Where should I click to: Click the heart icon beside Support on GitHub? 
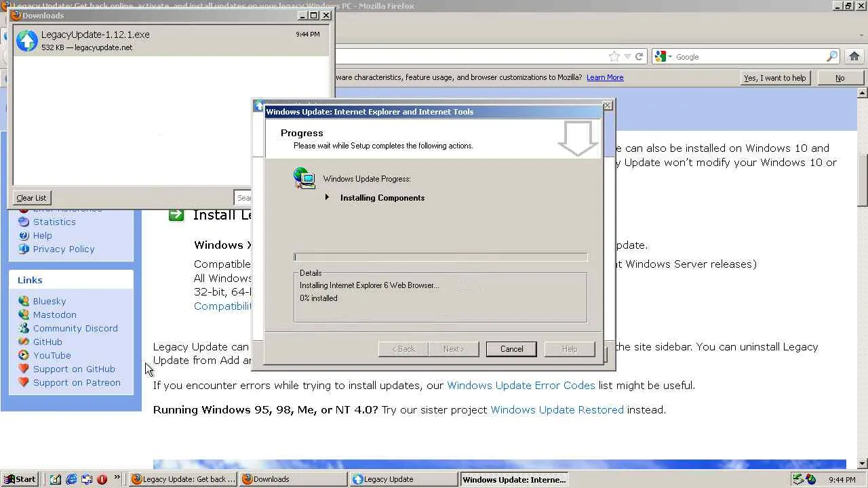[24, 369]
